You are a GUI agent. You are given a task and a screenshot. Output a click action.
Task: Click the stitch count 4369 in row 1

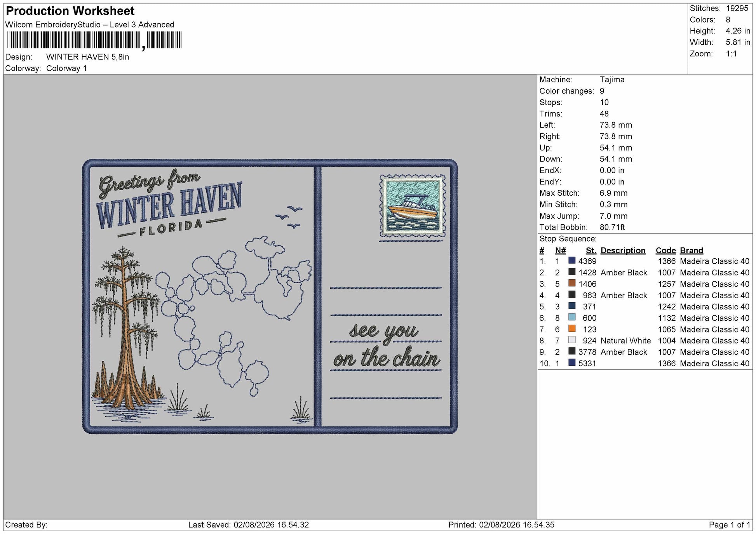pyautogui.click(x=587, y=261)
